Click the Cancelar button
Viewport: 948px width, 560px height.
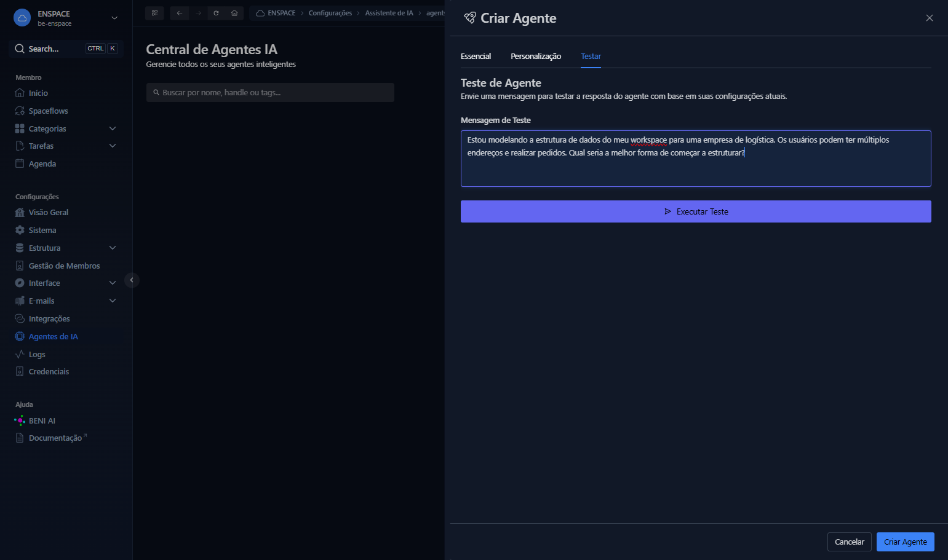(850, 542)
